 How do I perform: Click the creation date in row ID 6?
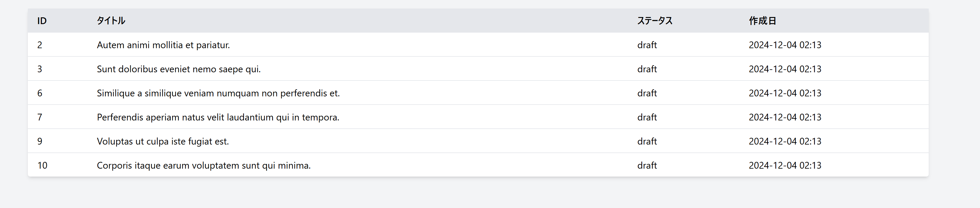click(x=785, y=93)
